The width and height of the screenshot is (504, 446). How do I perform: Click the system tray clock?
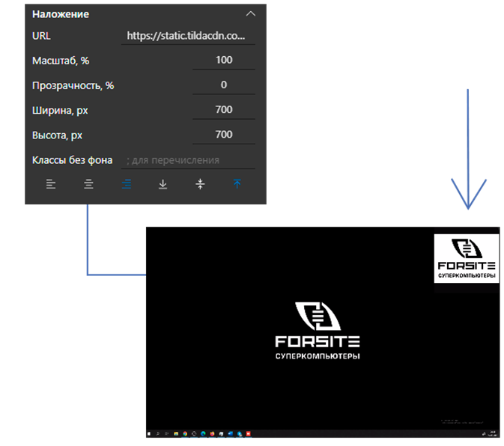492,433
